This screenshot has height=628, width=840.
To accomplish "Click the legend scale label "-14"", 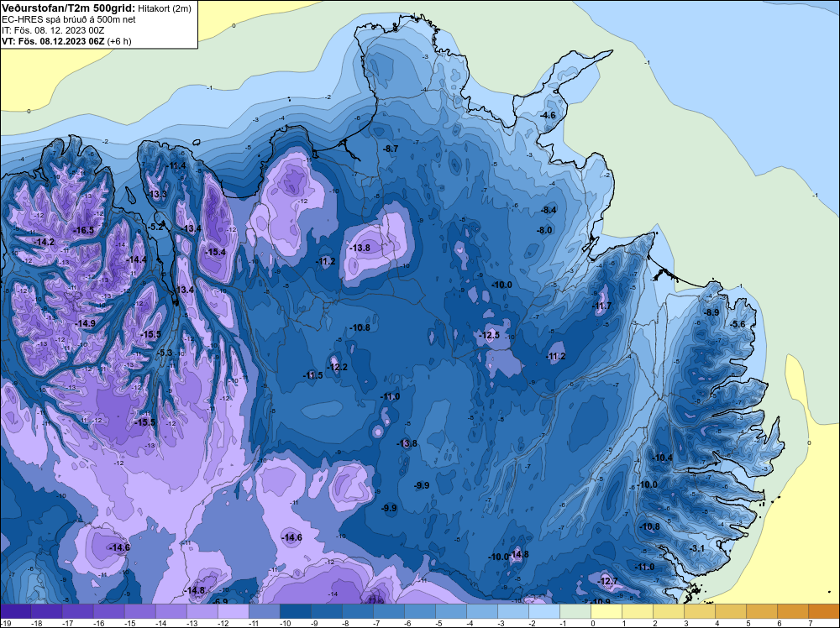I will point(160,623).
